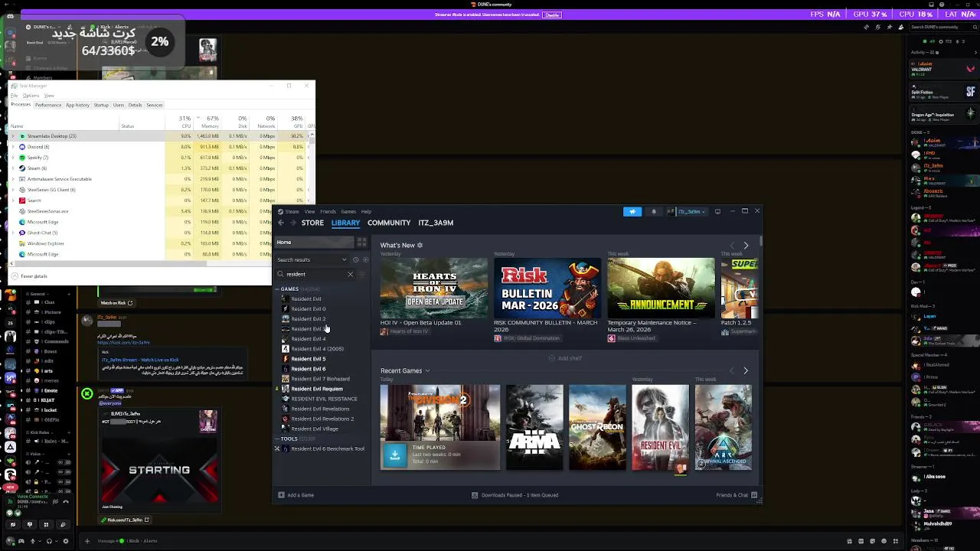
Task: Select Resident Evil 0 in library
Action: point(308,309)
